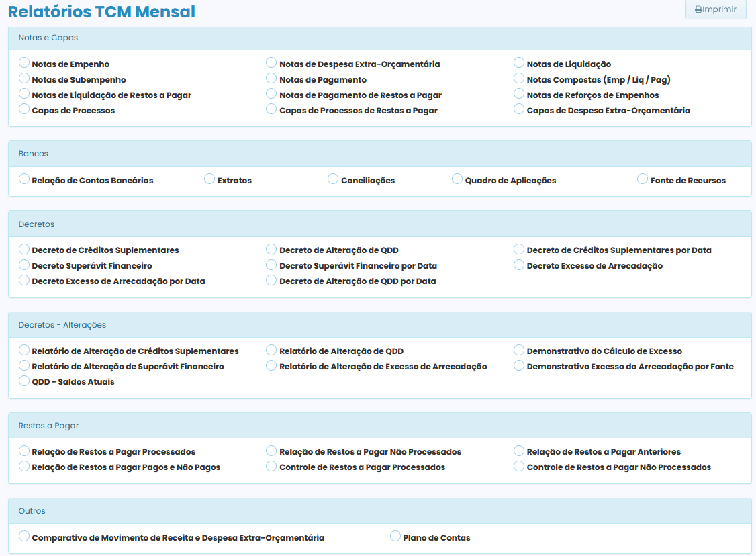
Task: Select Controle de Restos a Pagar Não Processados
Action: click(519, 465)
